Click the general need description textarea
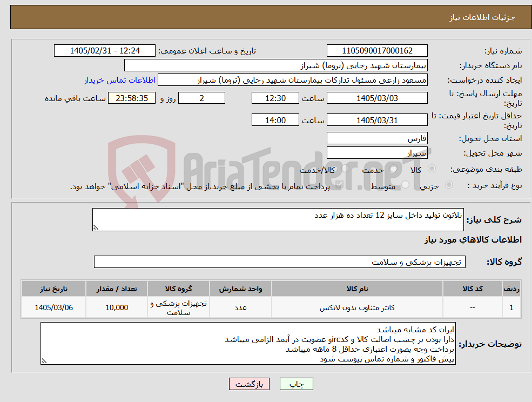The image size is (532, 402). [278, 220]
